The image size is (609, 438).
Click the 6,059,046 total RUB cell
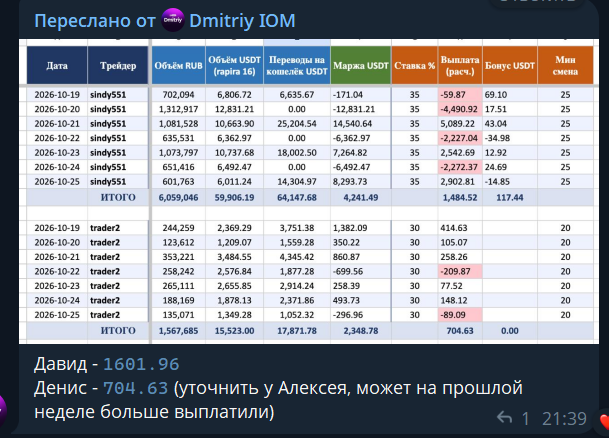point(178,198)
